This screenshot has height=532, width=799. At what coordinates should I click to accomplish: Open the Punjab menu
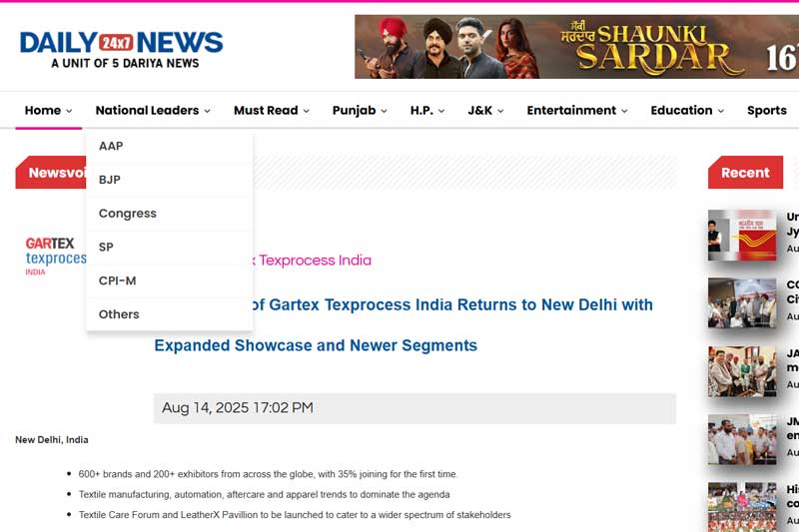pyautogui.click(x=354, y=111)
